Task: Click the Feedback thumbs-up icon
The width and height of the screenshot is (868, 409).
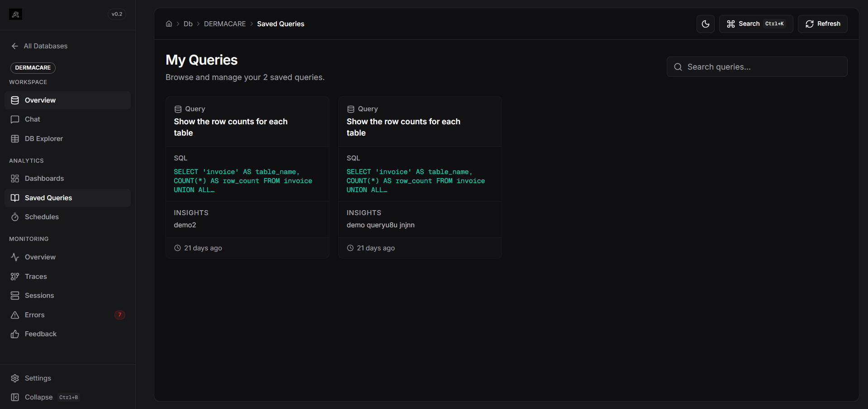Action: point(15,334)
